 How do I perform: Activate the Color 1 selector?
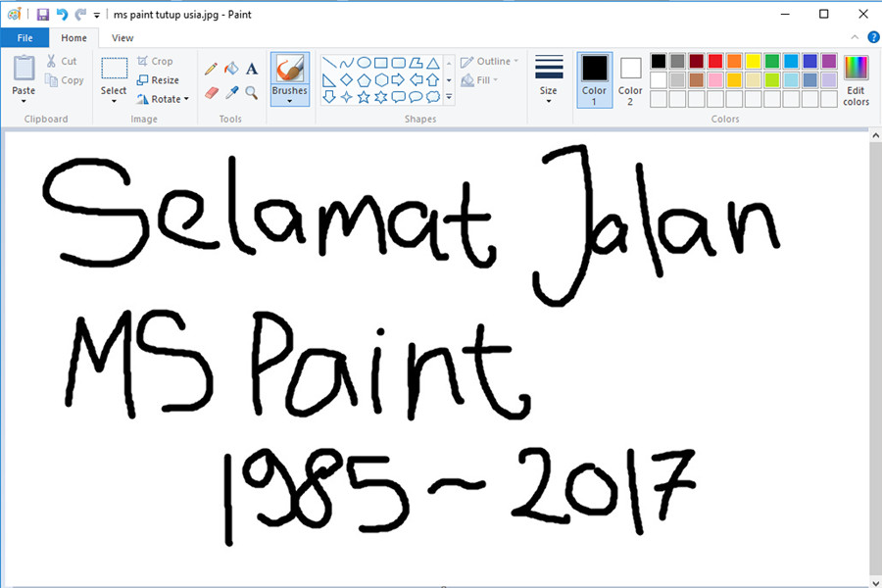(x=595, y=80)
